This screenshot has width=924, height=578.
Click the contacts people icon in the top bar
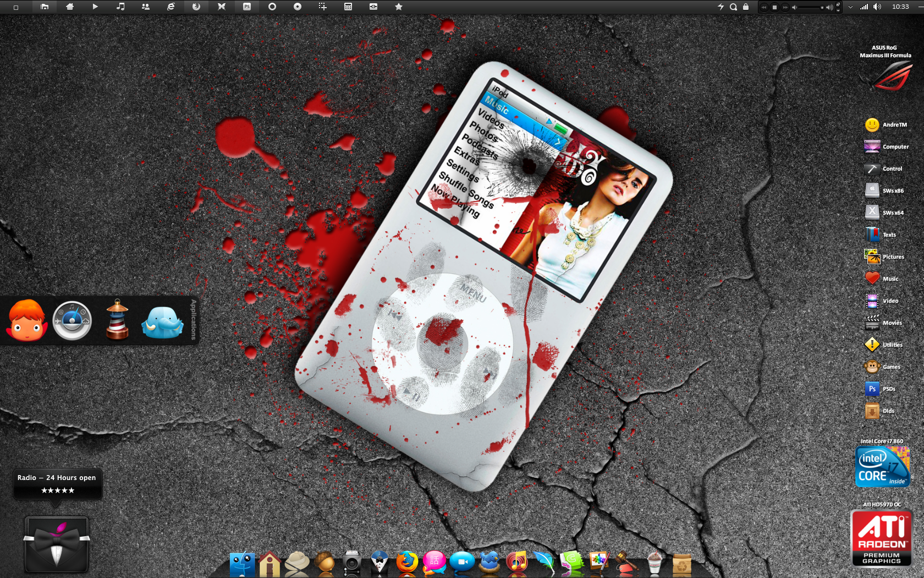point(146,7)
